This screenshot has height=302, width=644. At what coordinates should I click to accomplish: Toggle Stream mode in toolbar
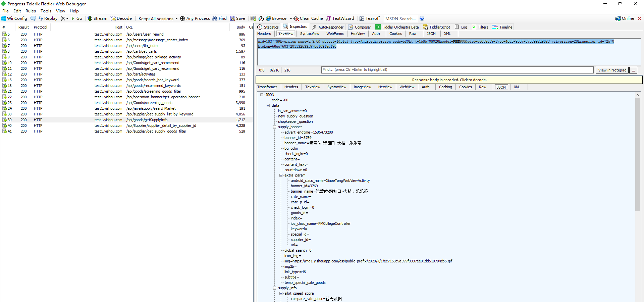pyautogui.click(x=97, y=18)
